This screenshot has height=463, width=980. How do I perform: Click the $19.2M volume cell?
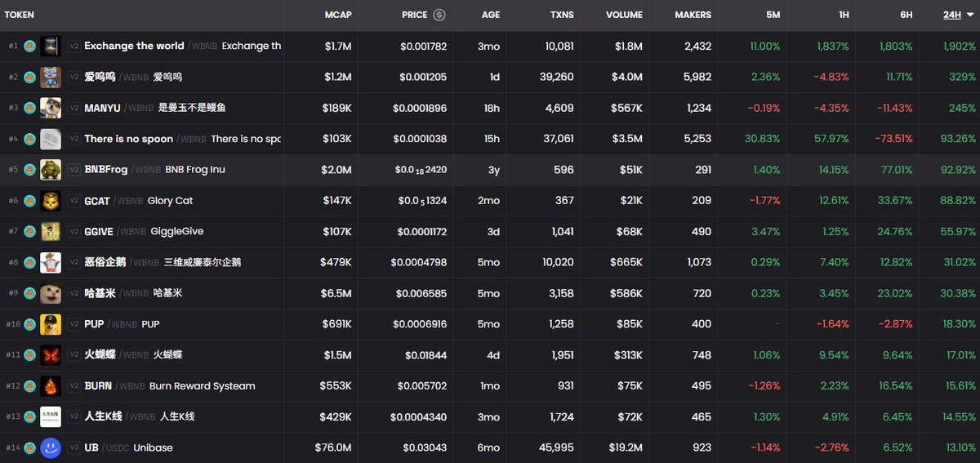625,447
